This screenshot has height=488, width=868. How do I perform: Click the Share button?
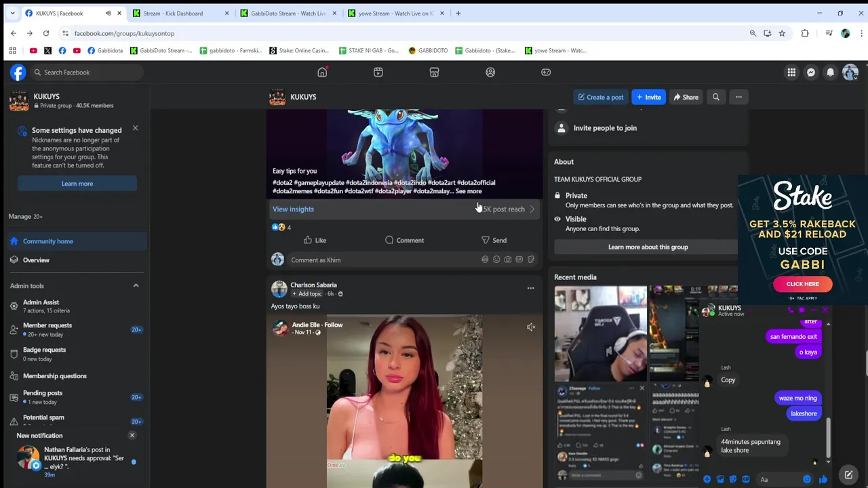pos(686,97)
